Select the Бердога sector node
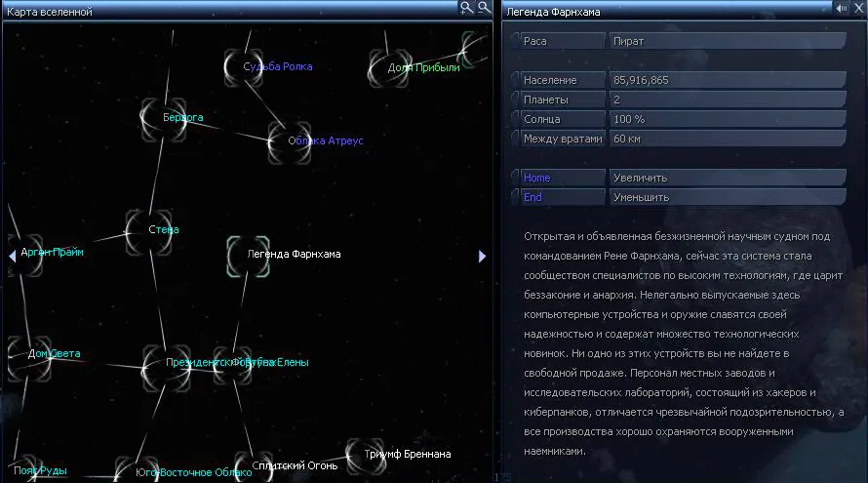 pyautogui.click(x=157, y=117)
